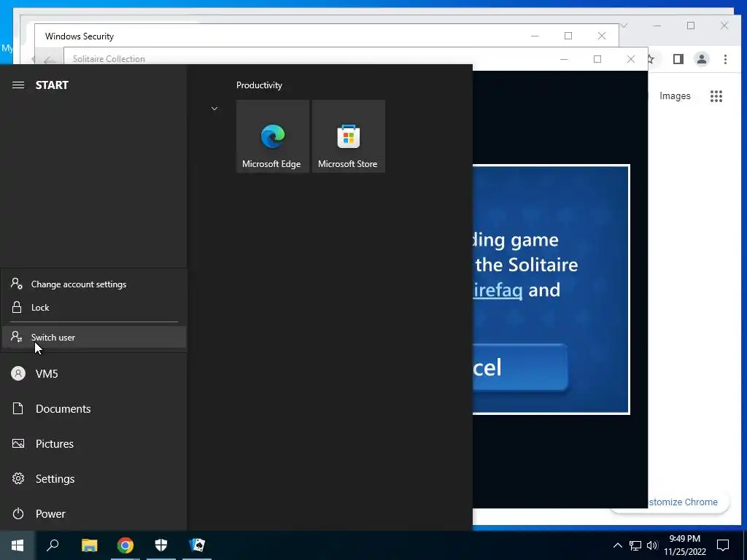Open Chrome three-dot menu
This screenshot has width=747, height=560.
click(725, 59)
